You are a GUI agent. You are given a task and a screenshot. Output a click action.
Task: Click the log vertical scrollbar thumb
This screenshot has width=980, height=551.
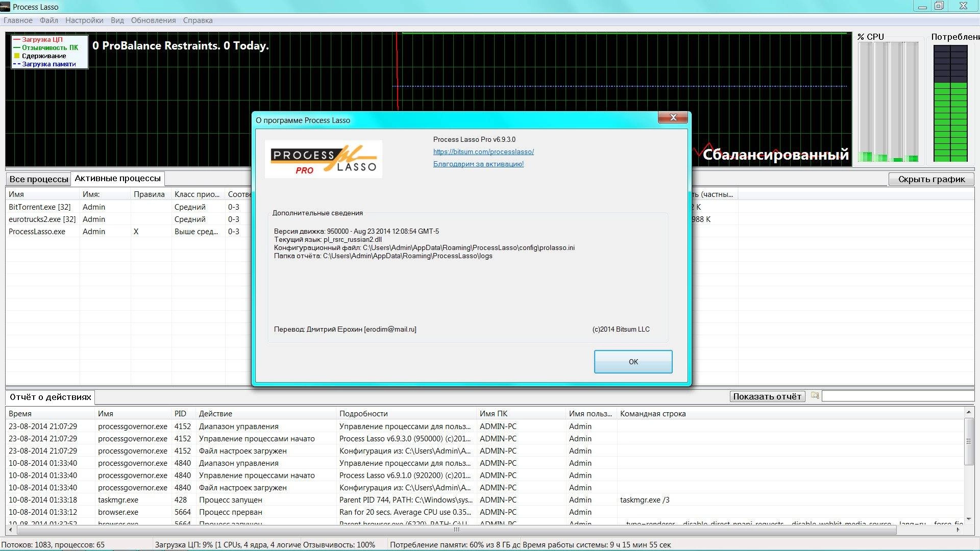click(x=968, y=441)
